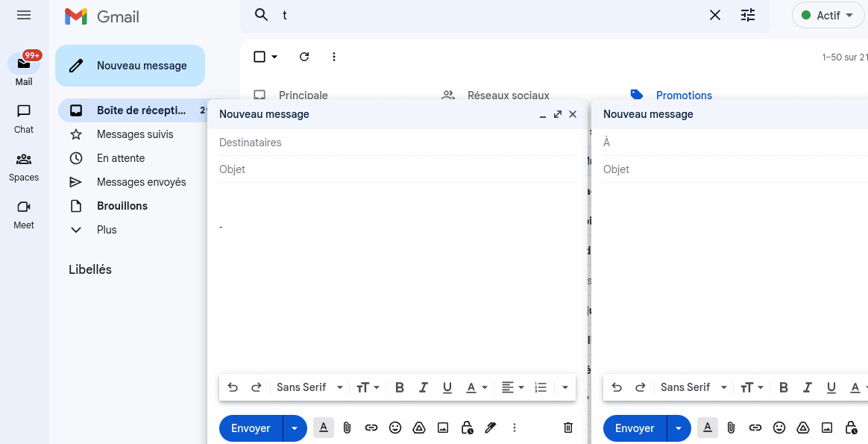Open the Chat section in the sidebar
This screenshot has height=444, width=868.
coord(23,118)
